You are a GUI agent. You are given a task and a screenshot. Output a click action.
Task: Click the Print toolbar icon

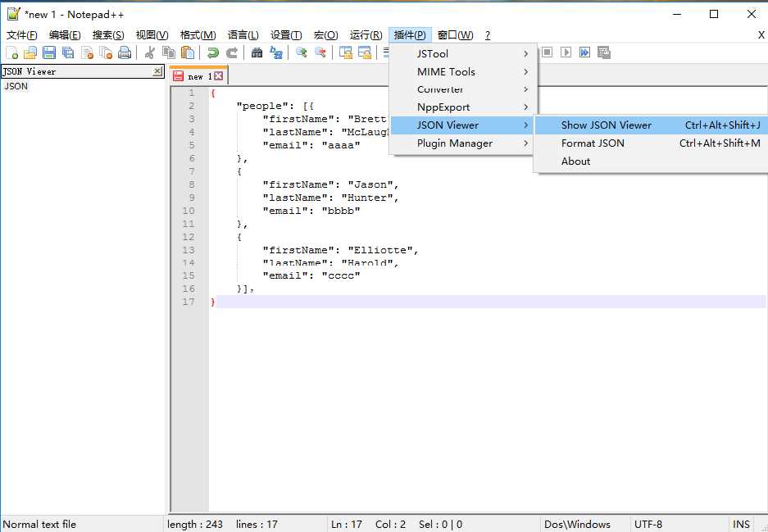[x=125, y=52]
